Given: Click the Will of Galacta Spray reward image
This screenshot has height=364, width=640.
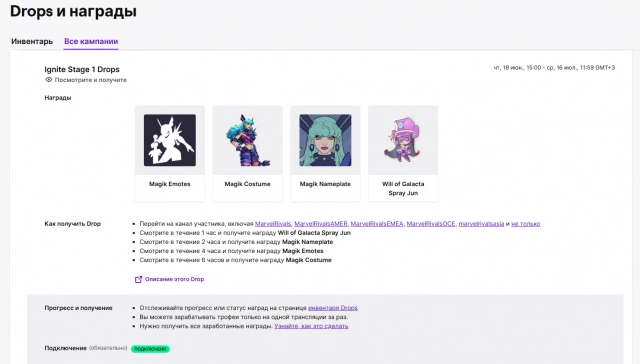Looking at the screenshot, I should [403, 140].
